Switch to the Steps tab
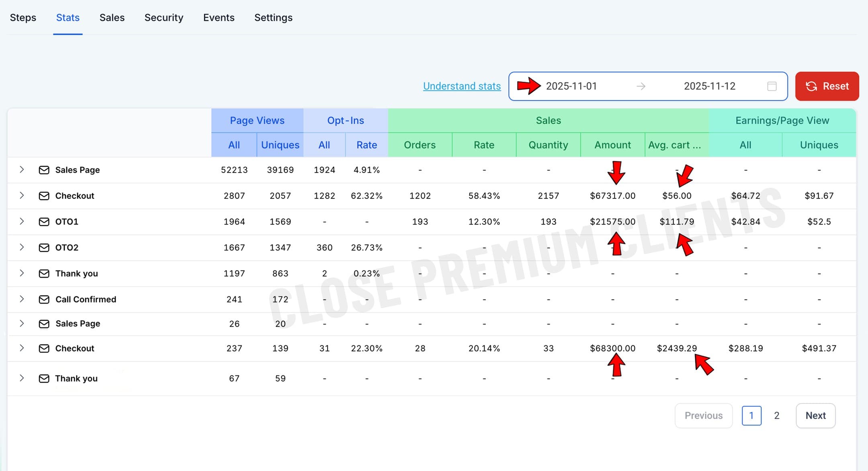Screen dimensions: 868x471 tap(23, 18)
